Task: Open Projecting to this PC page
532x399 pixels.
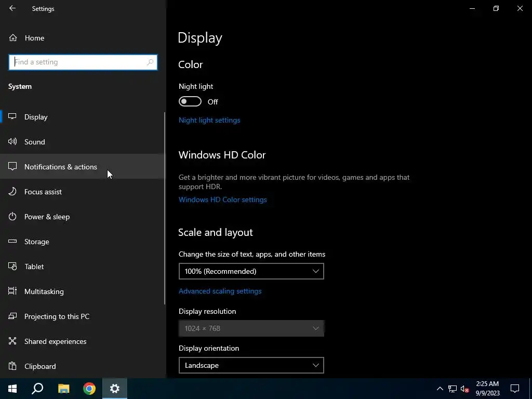Action: click(83, 316)
